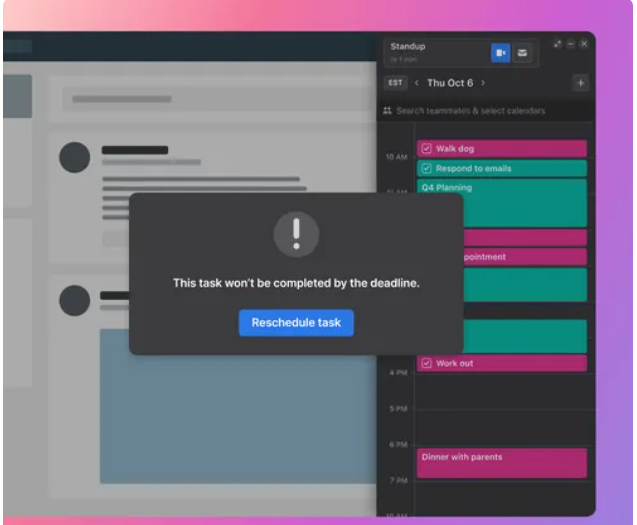Viewport: 637px width, 525px height.
Task: Click the email icon beside Standup
Action: click(x=522, y=52)
